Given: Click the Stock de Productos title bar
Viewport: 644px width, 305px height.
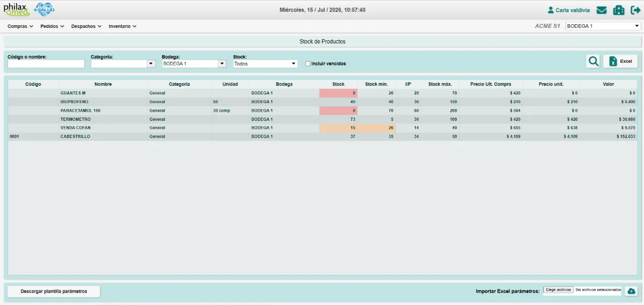Looking at the screenshot, I should pos(322,41).
